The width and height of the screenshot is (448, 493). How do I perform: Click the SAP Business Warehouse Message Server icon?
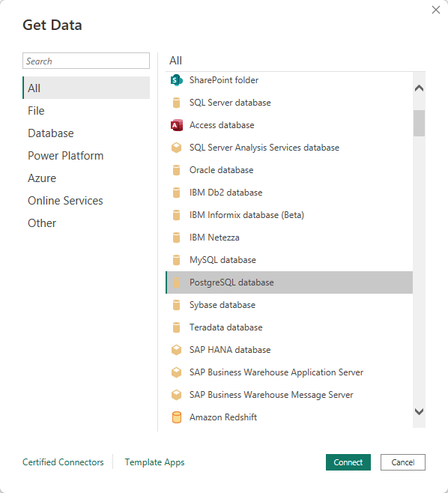tap(176, 395)
